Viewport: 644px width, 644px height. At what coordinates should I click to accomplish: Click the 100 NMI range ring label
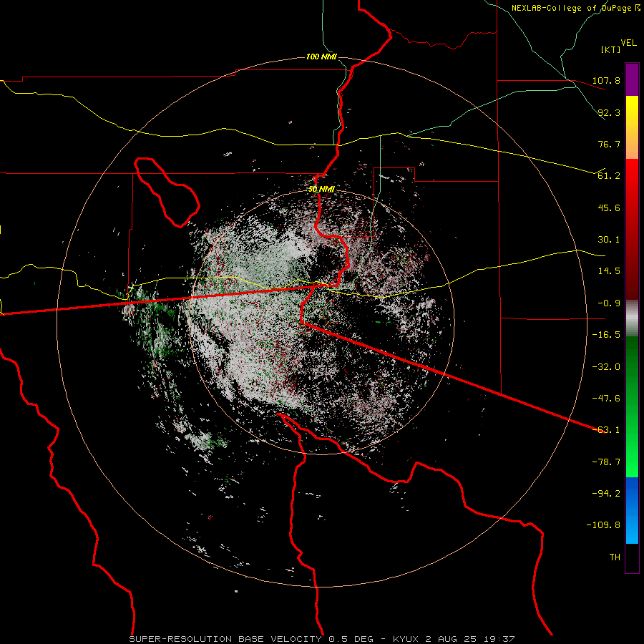click(x=321, y=57)
